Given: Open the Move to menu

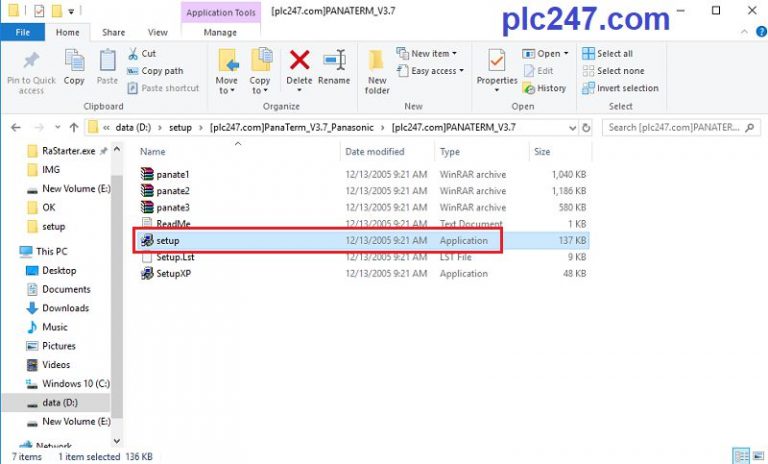Looking at the screenshot, I should 227,72.
